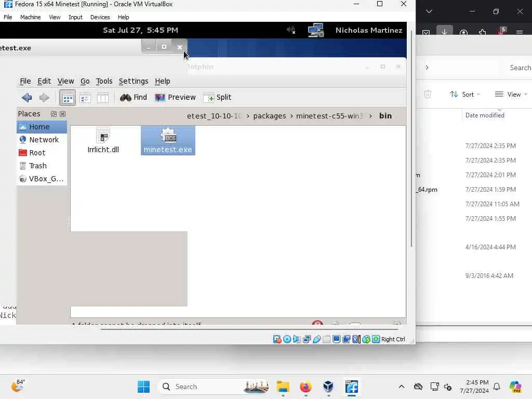Navigate to minetest-c55-win breadcrumb folder
The width and height of the screenshot is (532, 399).
coord(329,116)
